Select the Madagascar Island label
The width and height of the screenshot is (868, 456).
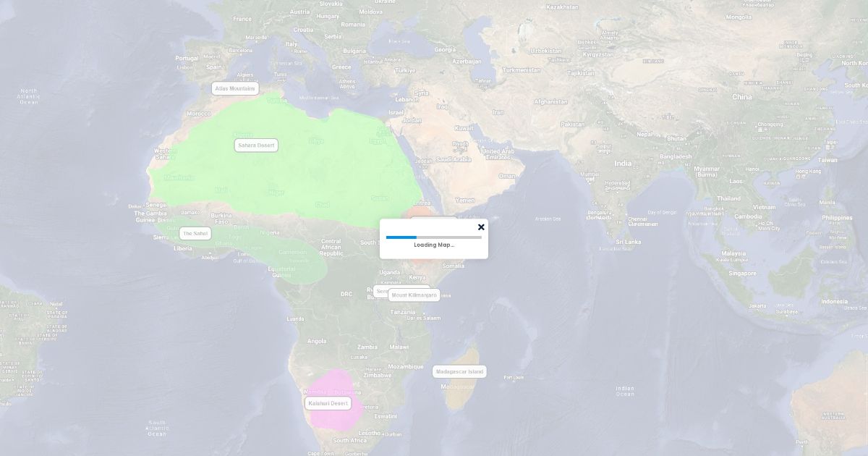coord(459,371)
